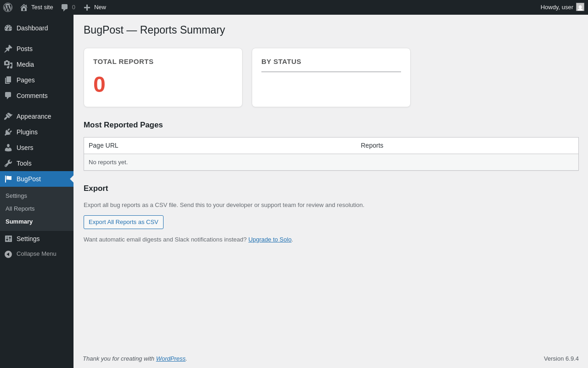
Task: Follow the Upgrade to Solo link
Action: tap(270, 240)
